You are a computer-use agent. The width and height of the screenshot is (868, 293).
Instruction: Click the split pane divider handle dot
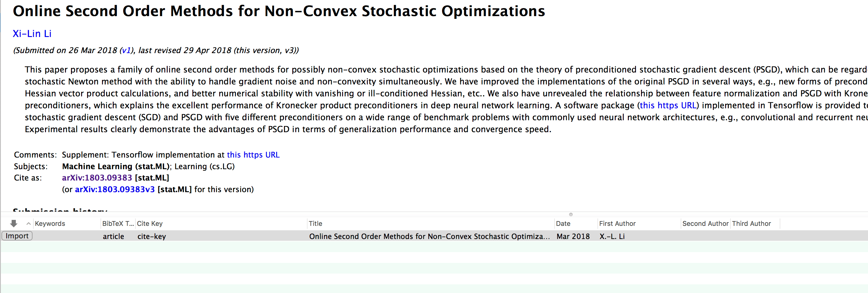[x=571, y=215]
